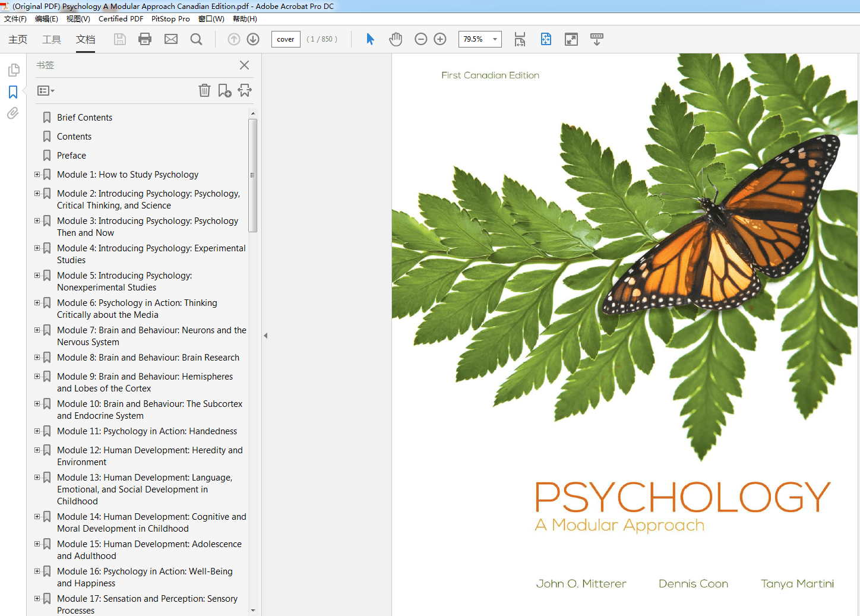This screenshot has height=616, width=860.
Task: Expand Module 7: Neurons and the Nervous System
Action: [x=37, y=330]
